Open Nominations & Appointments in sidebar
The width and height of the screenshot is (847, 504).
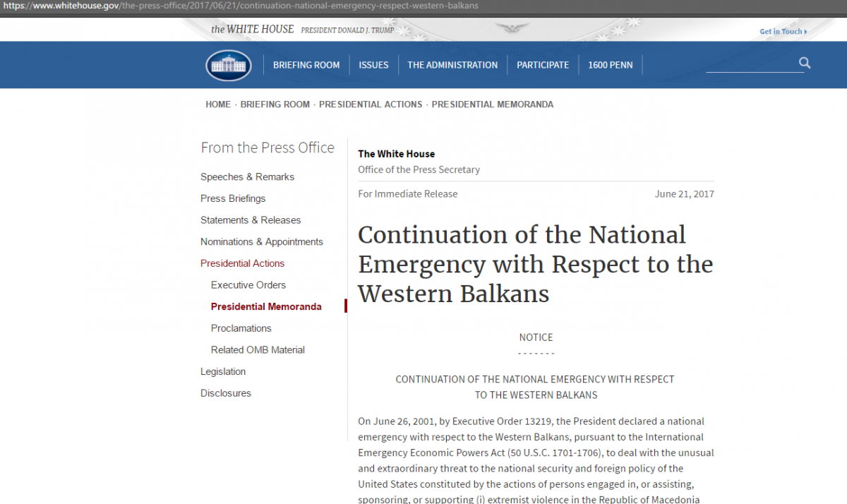(x=262, y=242)
